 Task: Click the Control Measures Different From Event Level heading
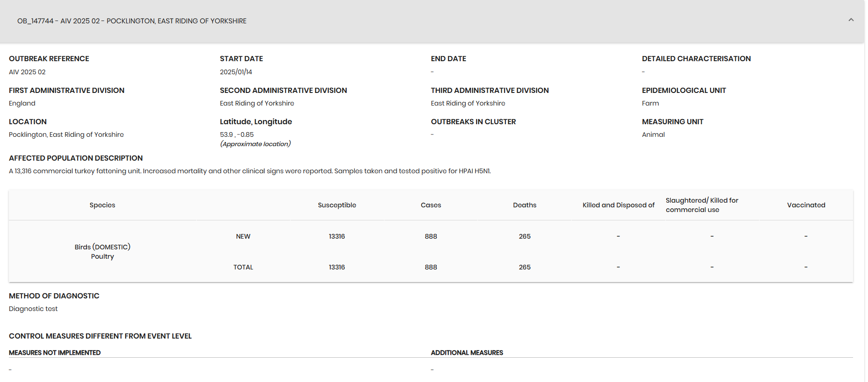pyautogui.click(x=100, y=336)
